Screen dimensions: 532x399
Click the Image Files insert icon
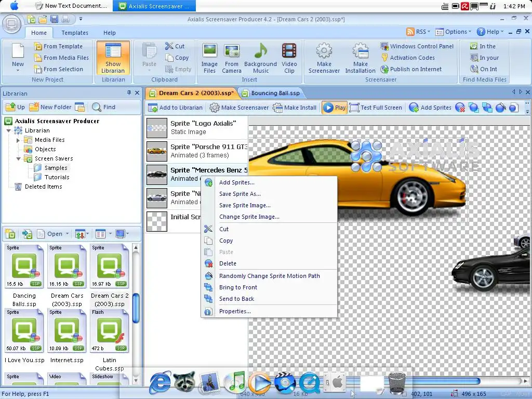209,58
